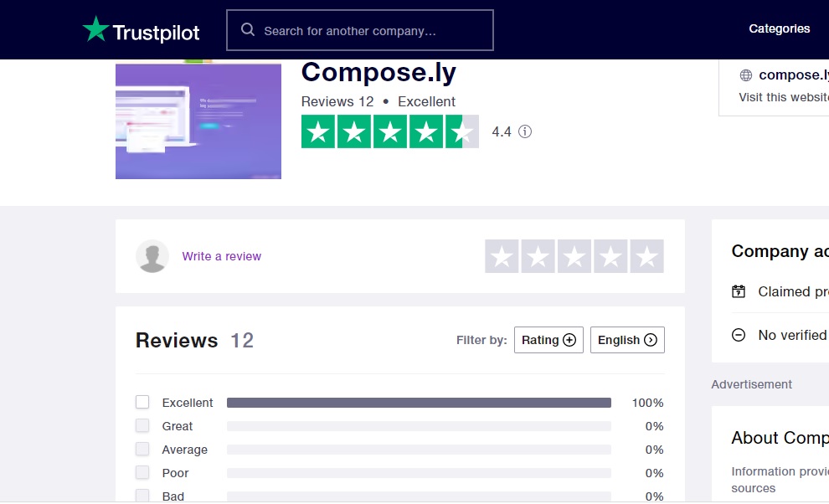Open the compose.ly website link
This screenshot has height=504, width=829.
pos(793,75)
